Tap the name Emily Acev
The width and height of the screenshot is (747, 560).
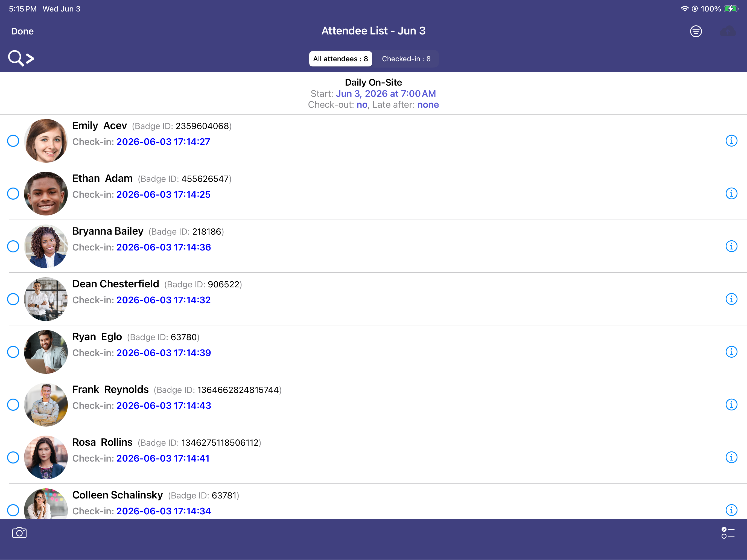click(100, 126)
